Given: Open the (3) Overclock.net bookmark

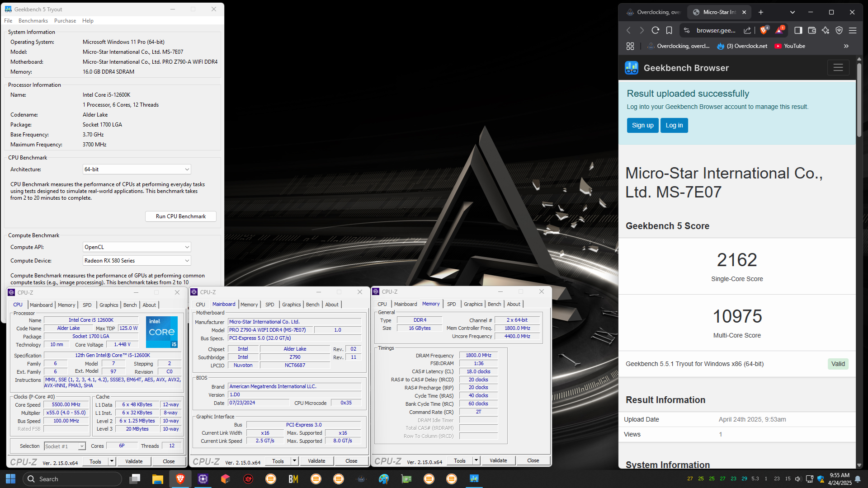Looking at the screenshot, I should (742, 46).
